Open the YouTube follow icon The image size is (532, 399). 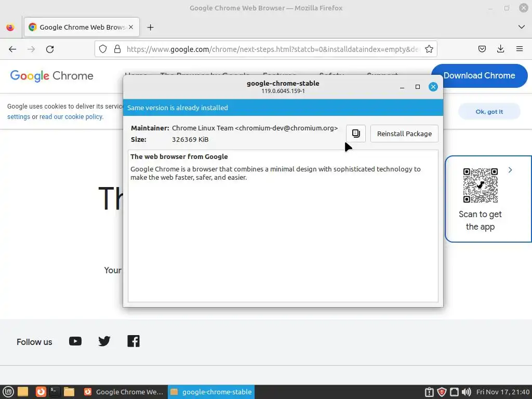75,341
